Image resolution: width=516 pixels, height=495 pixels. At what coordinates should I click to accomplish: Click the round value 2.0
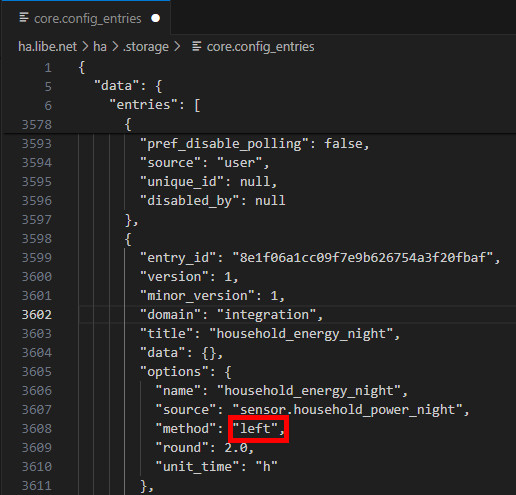point(236,448)
